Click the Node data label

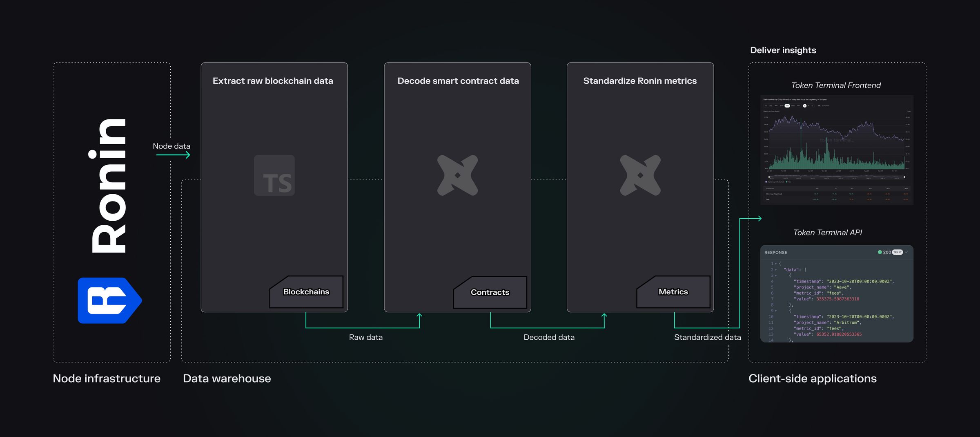(171, 146)
